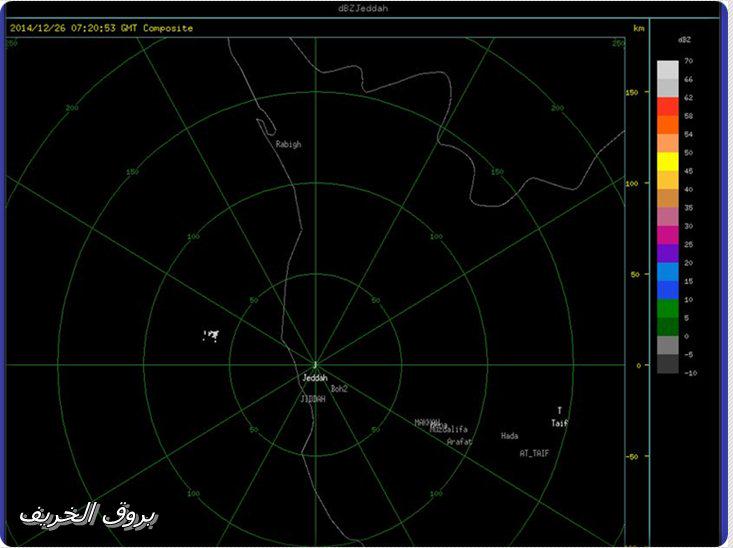
Task: Click the amber 40–45 dBZ legend swatch
Action: (668, 180)
